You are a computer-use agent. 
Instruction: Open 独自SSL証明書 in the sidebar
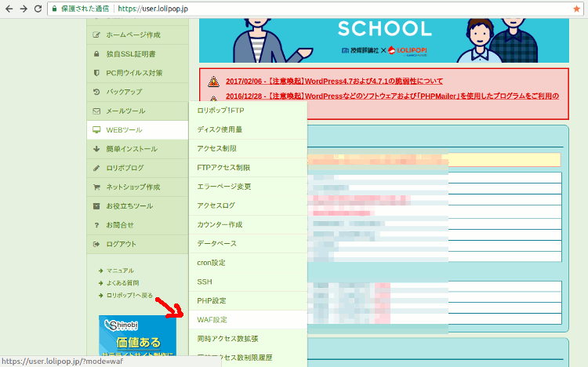pyautogui.click(x=137, y=54)
